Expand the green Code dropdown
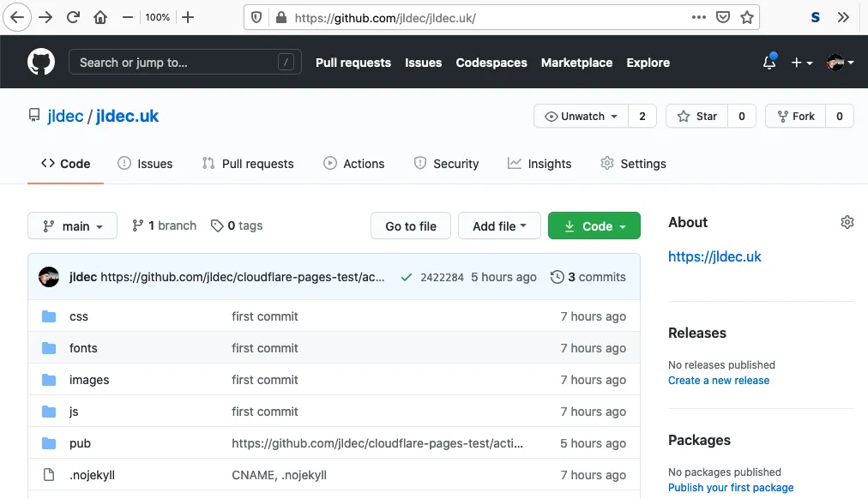This screenshot has height=499, width=868. [594, 225]
